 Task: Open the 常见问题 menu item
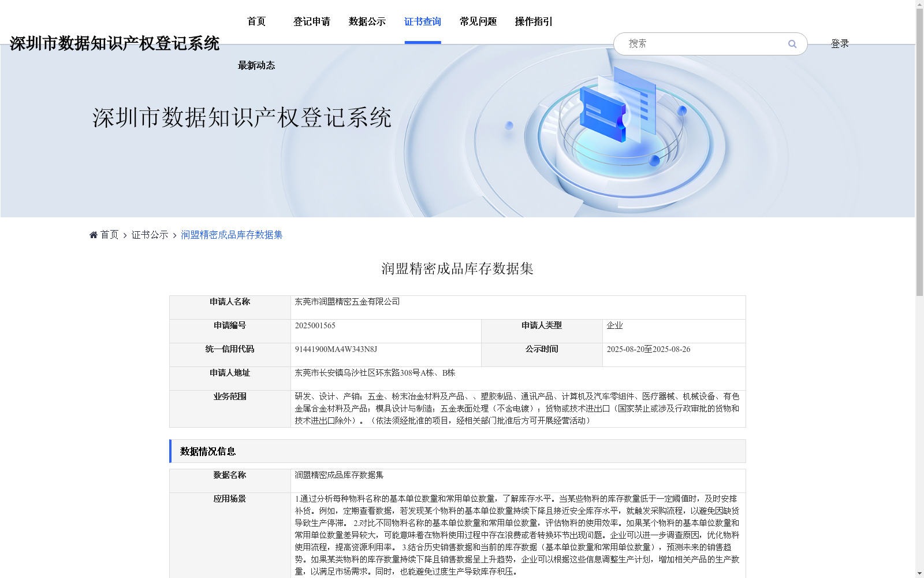point(478,21)
